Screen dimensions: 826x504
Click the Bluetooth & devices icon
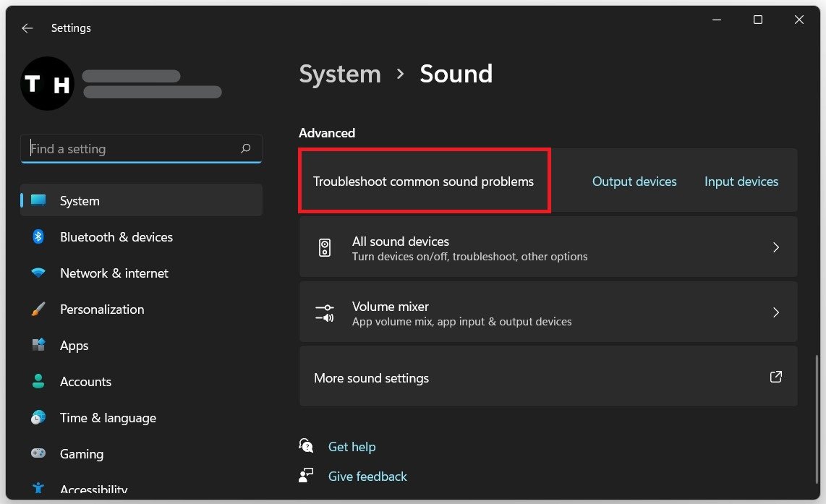click(38, 237)
